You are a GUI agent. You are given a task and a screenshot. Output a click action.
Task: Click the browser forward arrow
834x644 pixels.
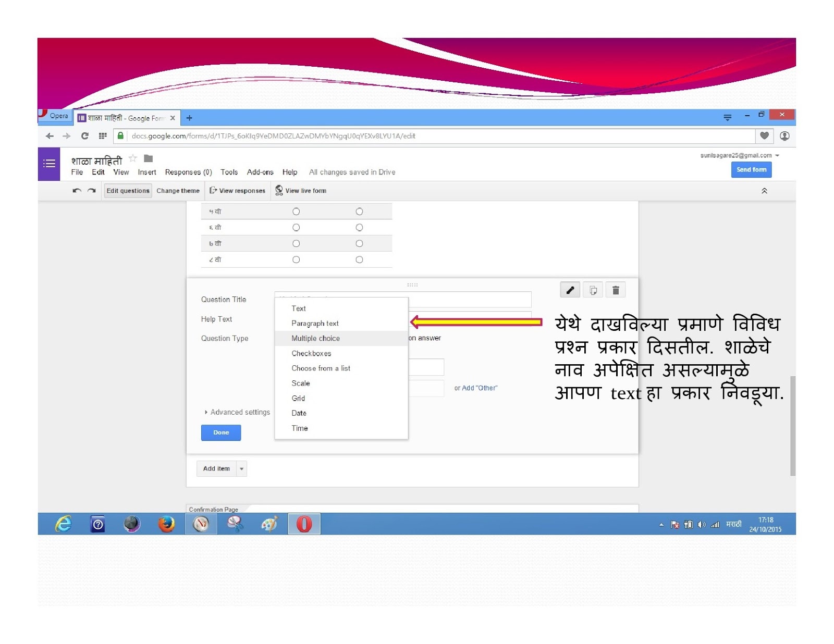coord(66,136)
